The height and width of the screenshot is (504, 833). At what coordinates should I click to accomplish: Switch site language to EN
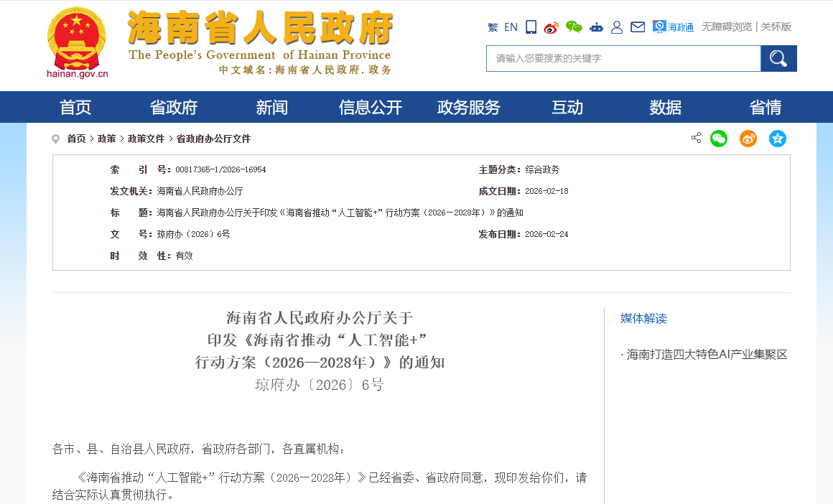click(x=511, y=27)
